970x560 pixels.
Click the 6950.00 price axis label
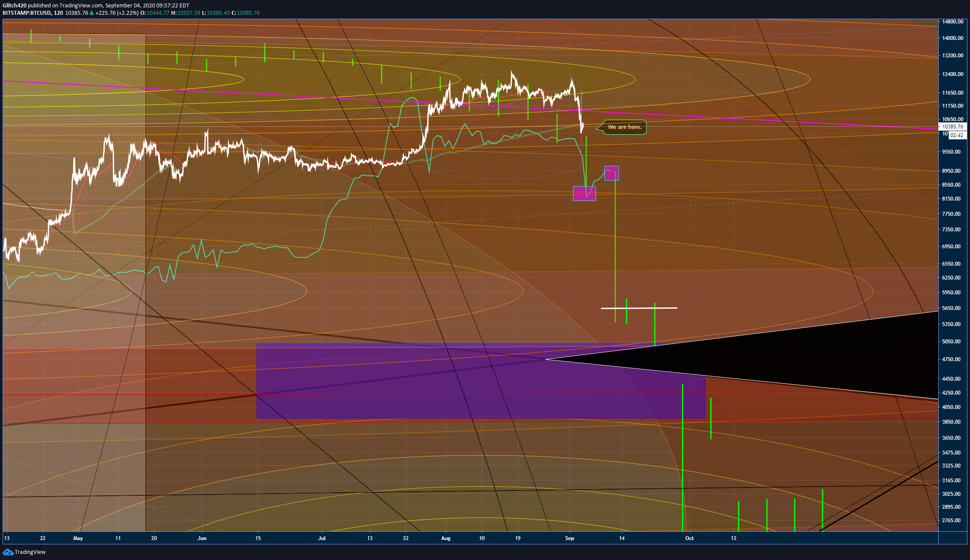(951, 247)
